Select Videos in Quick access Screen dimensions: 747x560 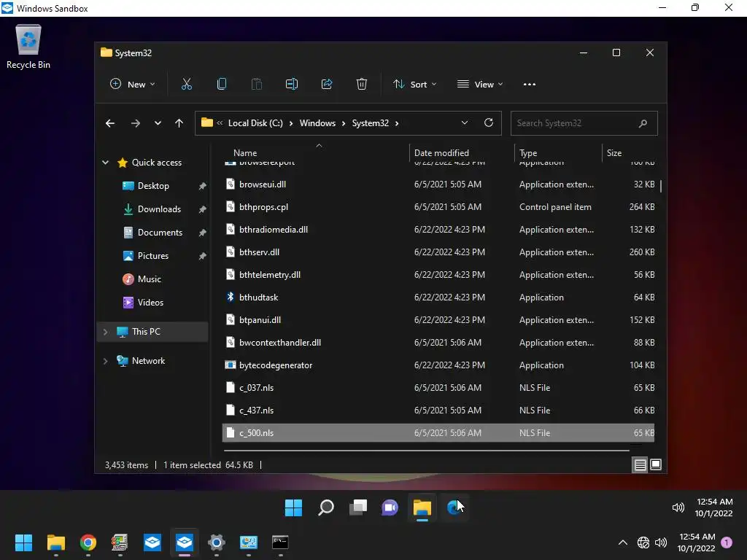pyautogui.click(x=150, y=303)
